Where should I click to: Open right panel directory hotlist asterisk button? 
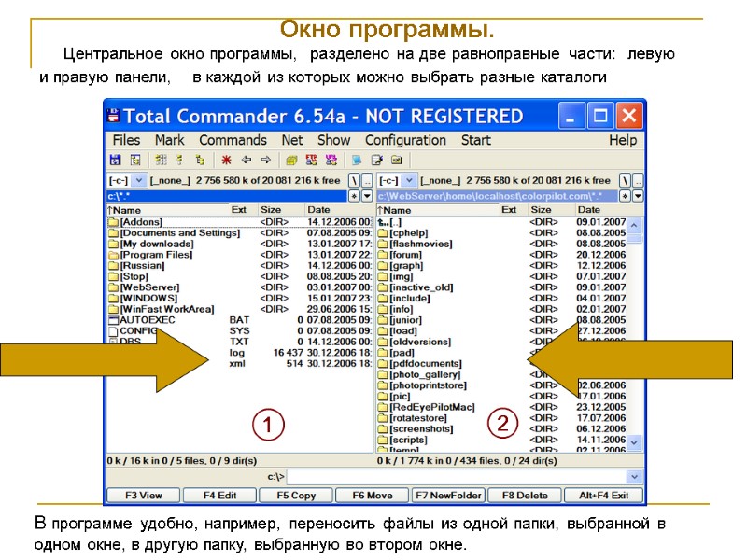click(625, 196)
